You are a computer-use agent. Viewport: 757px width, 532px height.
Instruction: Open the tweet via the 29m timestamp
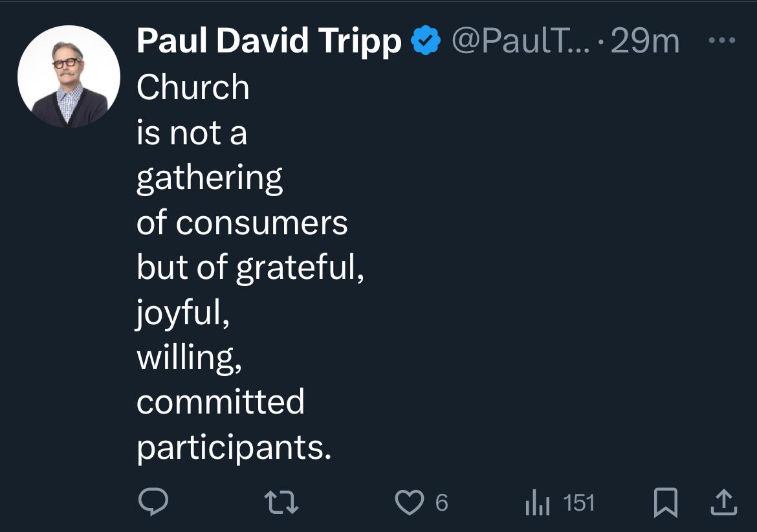tap(644, 43)
